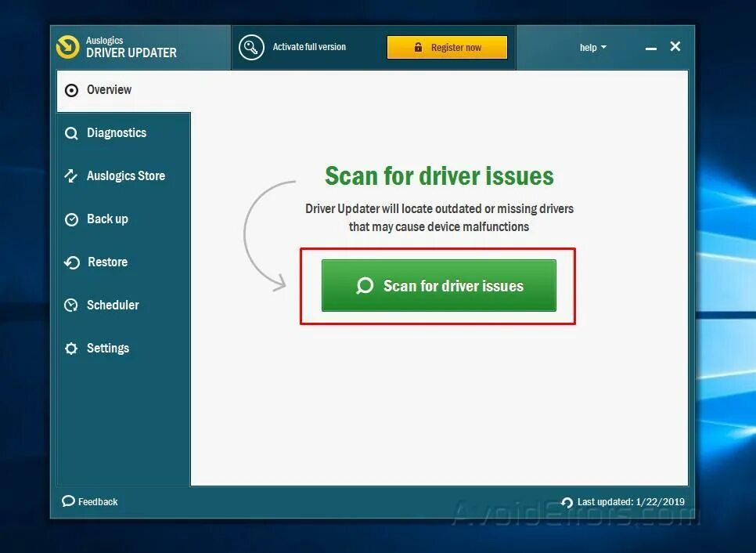This screenshot has height=553, width=756.
Task: Click the magnifier icon on the scan button
Action: (x=365, y=286)
